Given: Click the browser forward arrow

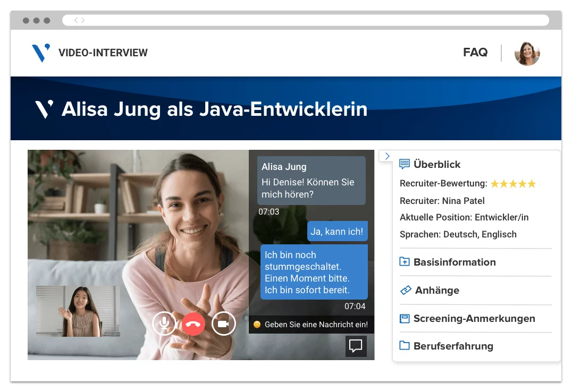Looking at the screenshot, I should (x=82, y=20).
